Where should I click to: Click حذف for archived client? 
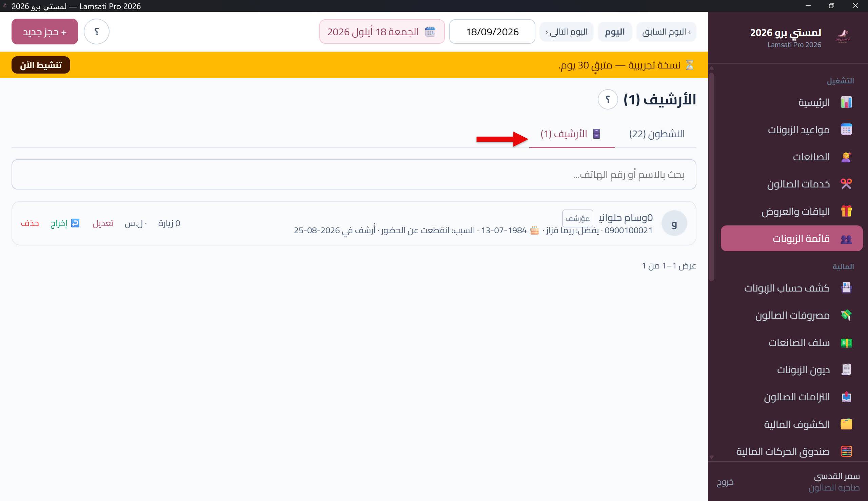[x=29, y=223]
